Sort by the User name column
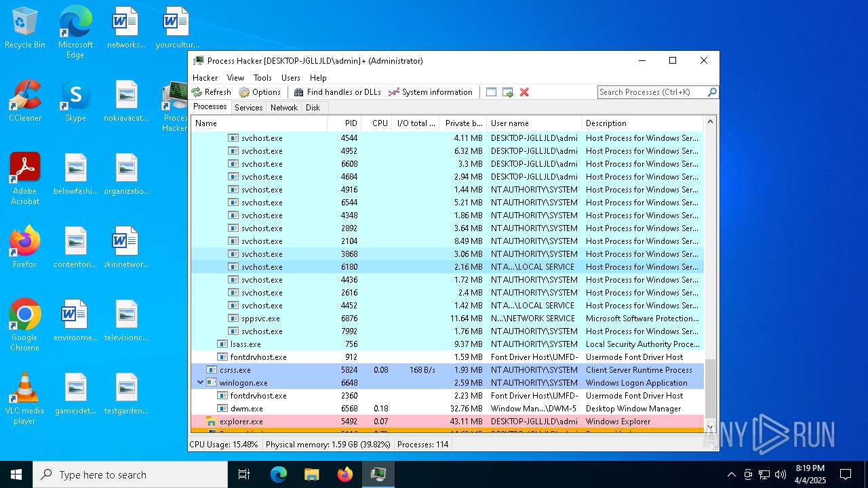Screen dimensions: 868x488 point(534,123)
